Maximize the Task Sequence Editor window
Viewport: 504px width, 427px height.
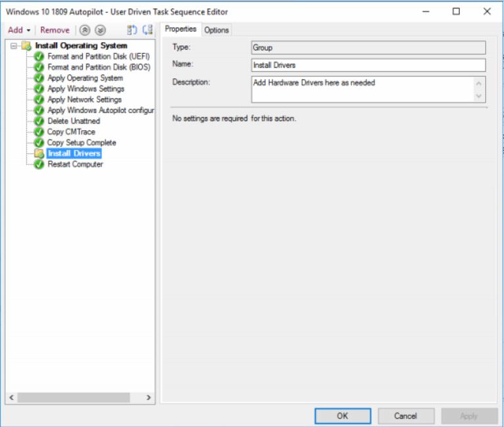pos(457,12)
